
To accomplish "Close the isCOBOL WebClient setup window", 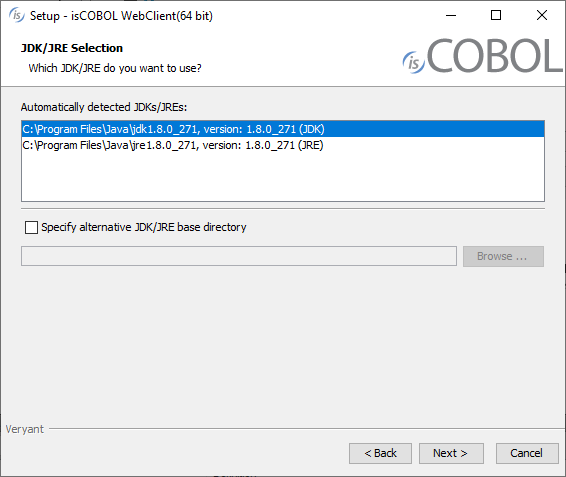I will pyautogui.click(x=541, y=15).
